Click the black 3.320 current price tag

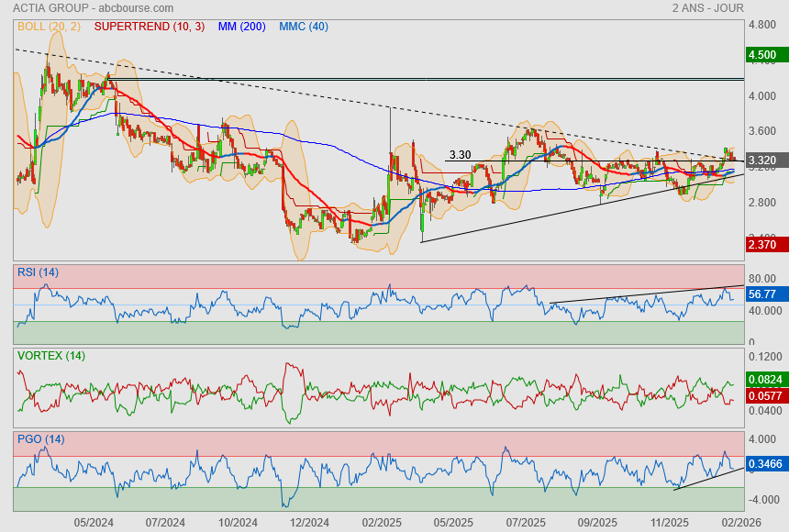coord(763,161)
